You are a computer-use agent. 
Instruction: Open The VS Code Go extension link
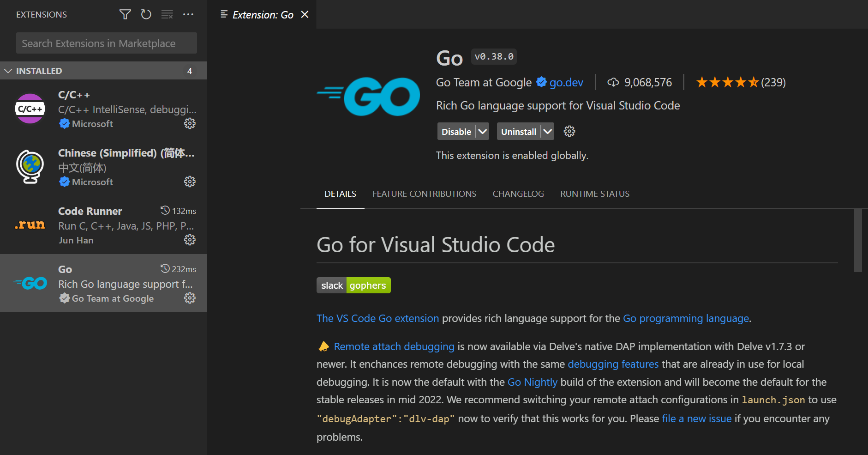pos(378,318)
